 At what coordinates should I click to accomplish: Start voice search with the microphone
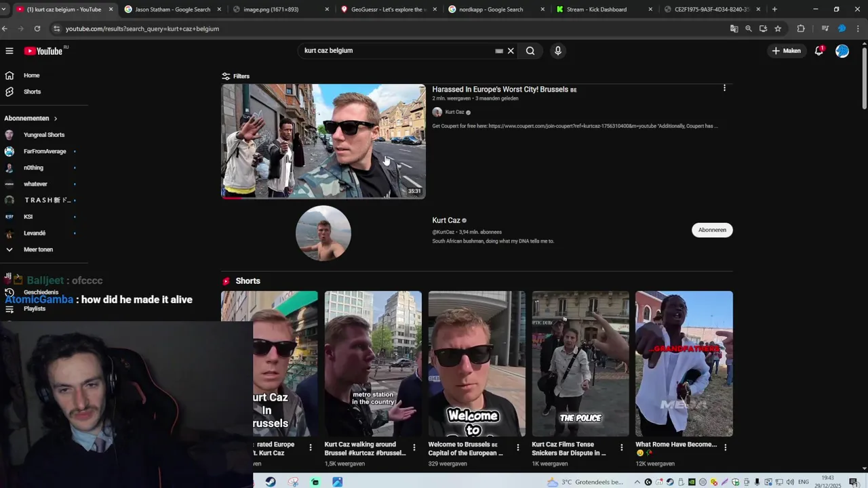tap(557, 51)
